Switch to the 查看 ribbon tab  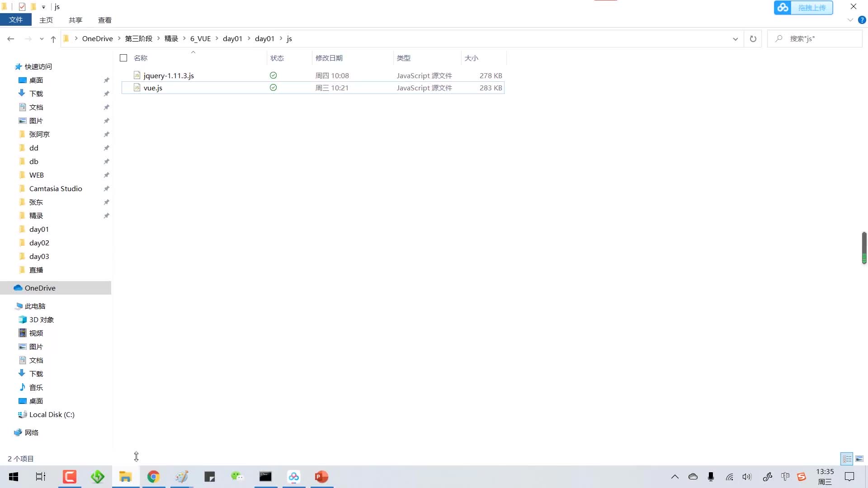(x=105, y=20)
